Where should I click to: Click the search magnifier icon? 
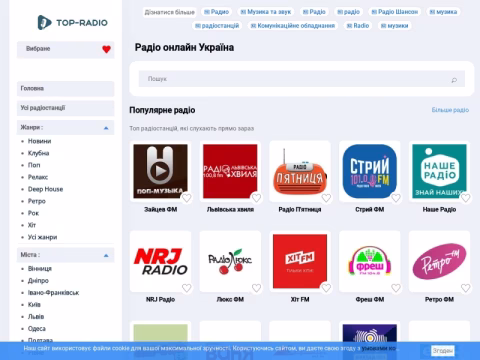pos(454,80)
